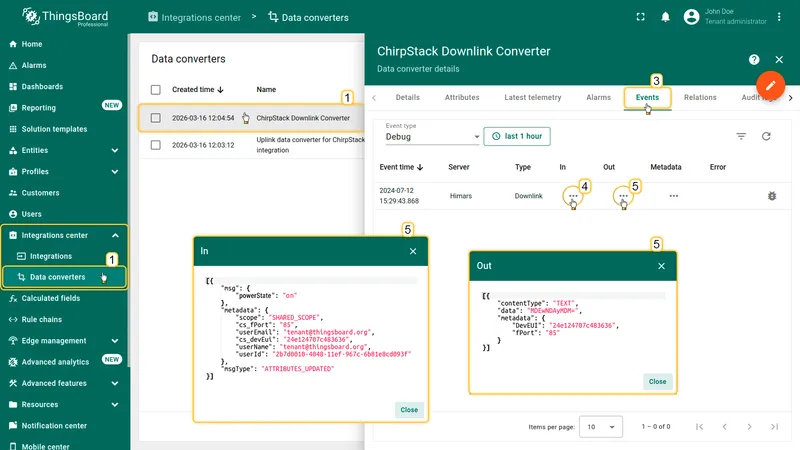Screen dimensions: 800x450
Task: View Out data of Downlink event
Action: (623, 196)
